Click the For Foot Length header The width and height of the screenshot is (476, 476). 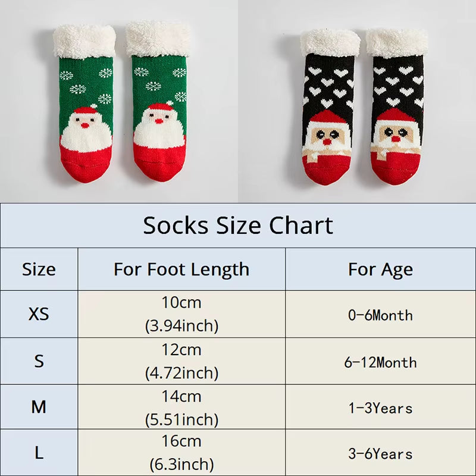181,269
